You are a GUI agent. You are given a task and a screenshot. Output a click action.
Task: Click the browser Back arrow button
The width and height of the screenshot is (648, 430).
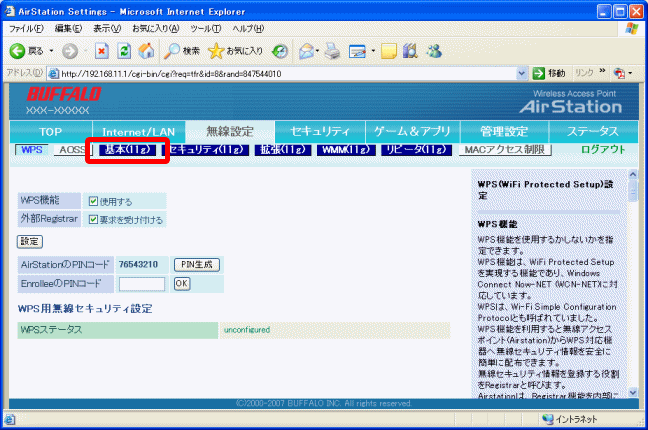[19, 51]
